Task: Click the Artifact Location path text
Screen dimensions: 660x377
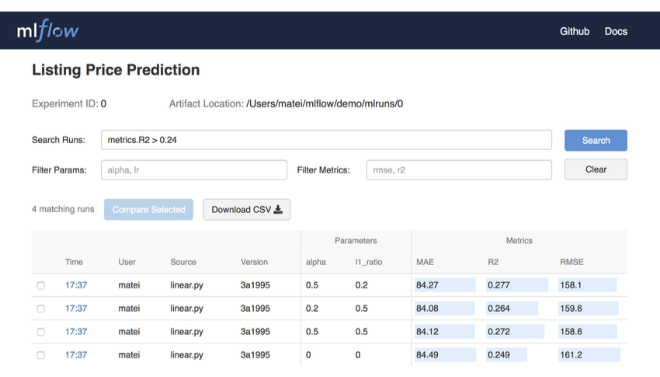Action: point(325,104)
